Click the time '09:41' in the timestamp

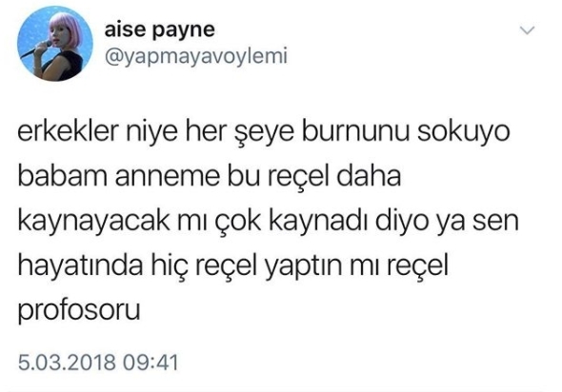(x=151, y=362)
